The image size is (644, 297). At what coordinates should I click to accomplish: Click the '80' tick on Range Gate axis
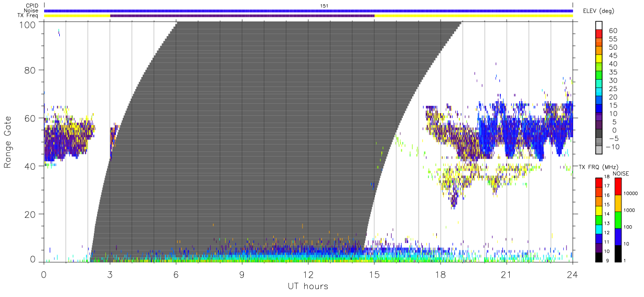pyautogui.click(x=30, y=70)
